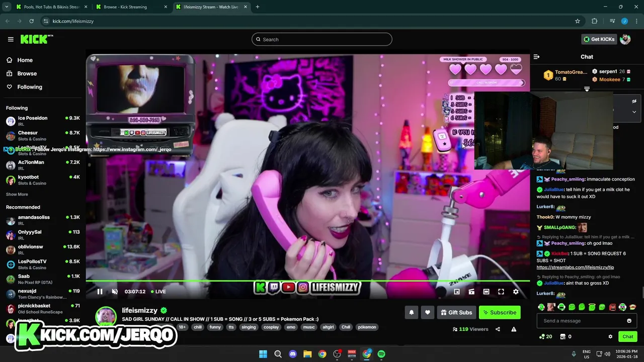Open the pokemon tag
The height and width of the screenshot is (362, 644).
click(x=367, y=327)
